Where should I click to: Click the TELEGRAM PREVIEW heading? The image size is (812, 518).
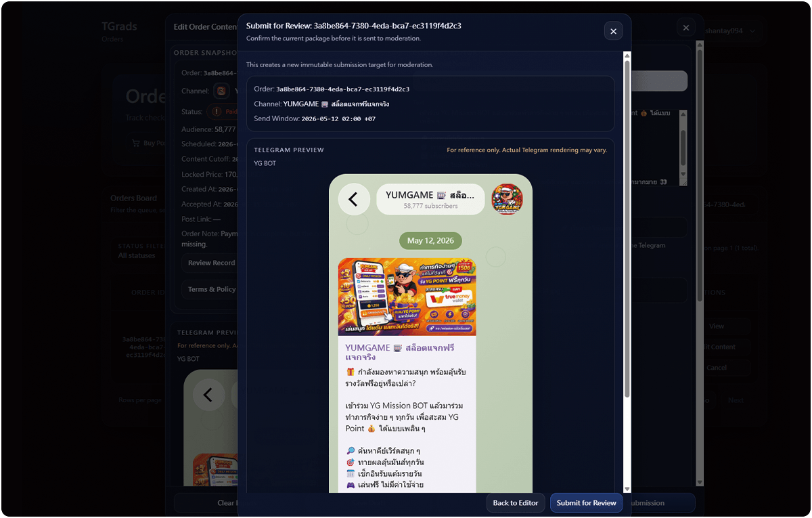click(x=289, y=150)
